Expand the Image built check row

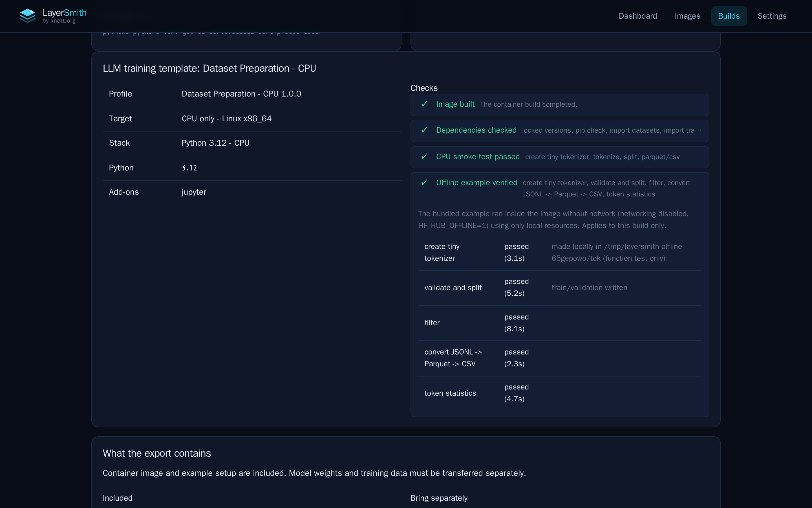560,105
